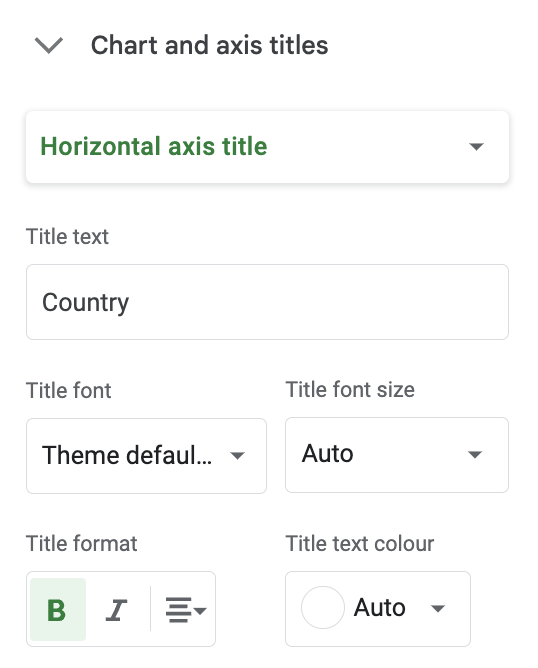Click the small arrow next to alignment icon
Screen dimensions: 538x668
(200, 610)
